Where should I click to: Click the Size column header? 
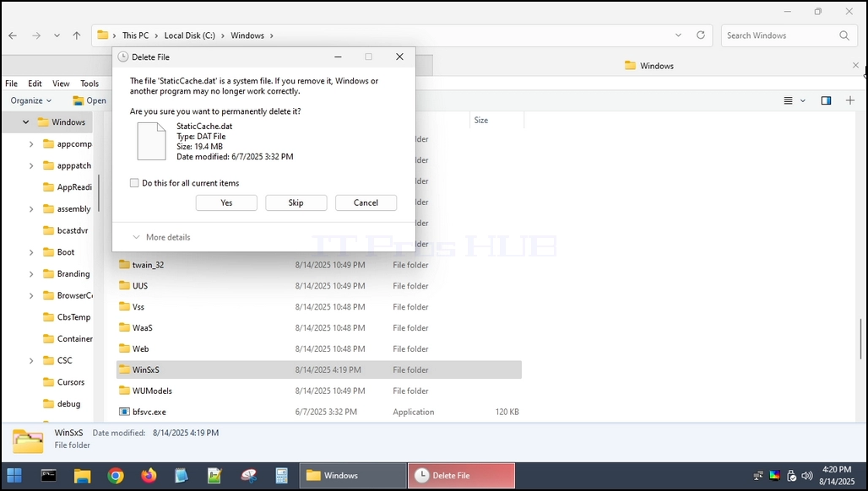click(496, 120)
